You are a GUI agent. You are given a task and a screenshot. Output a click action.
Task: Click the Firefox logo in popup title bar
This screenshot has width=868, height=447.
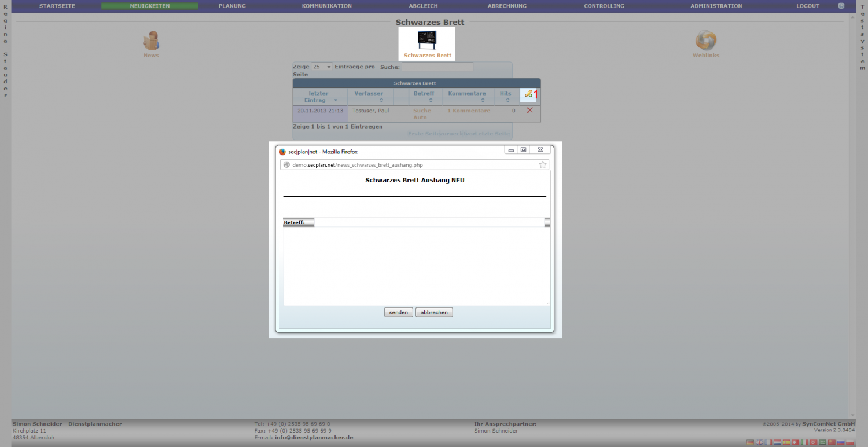point(282,152)
